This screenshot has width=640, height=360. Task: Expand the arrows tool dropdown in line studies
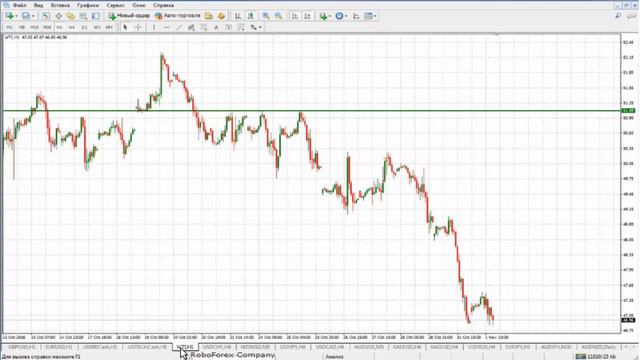[260, 27]
